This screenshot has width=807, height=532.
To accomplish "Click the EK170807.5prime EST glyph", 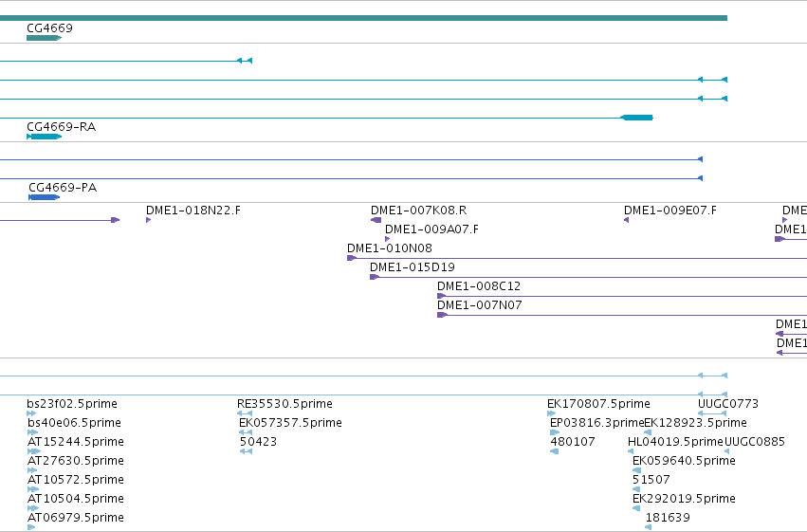I will [552, 413].
